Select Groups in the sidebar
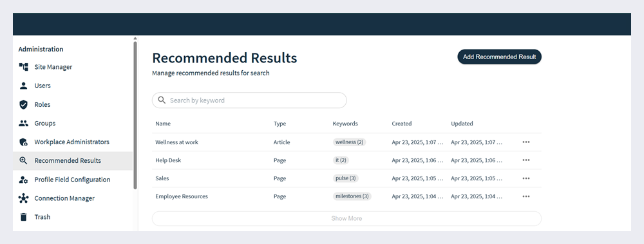The height and width of the screenshot is (244, 644). point(73,123)
